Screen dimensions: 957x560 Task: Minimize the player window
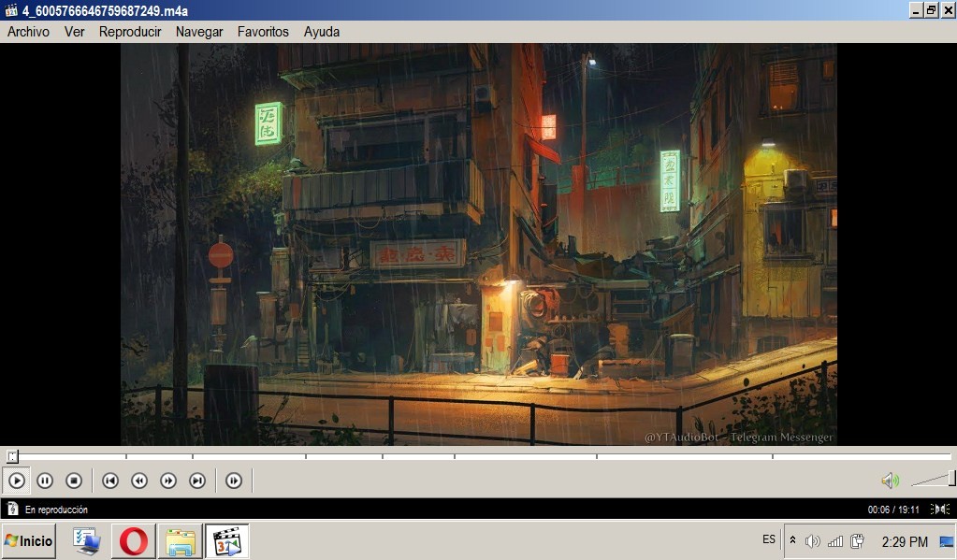click(916, 9)
